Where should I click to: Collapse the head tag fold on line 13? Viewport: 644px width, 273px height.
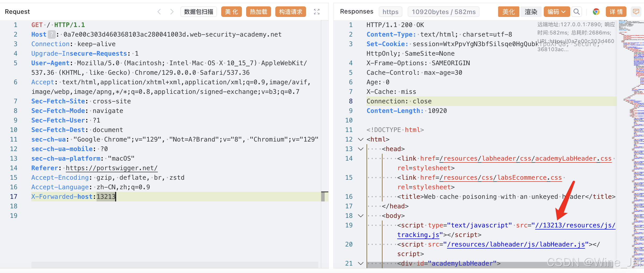pos(361,149)
